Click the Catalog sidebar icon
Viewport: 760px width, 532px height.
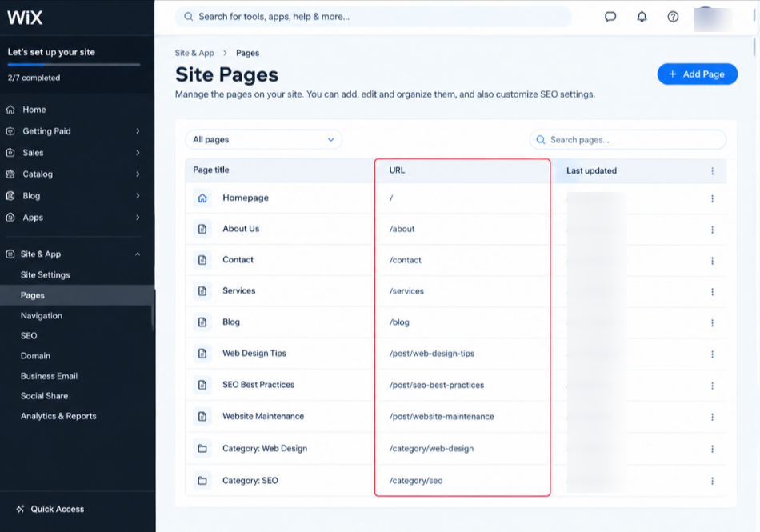click(x=10, y=174)
